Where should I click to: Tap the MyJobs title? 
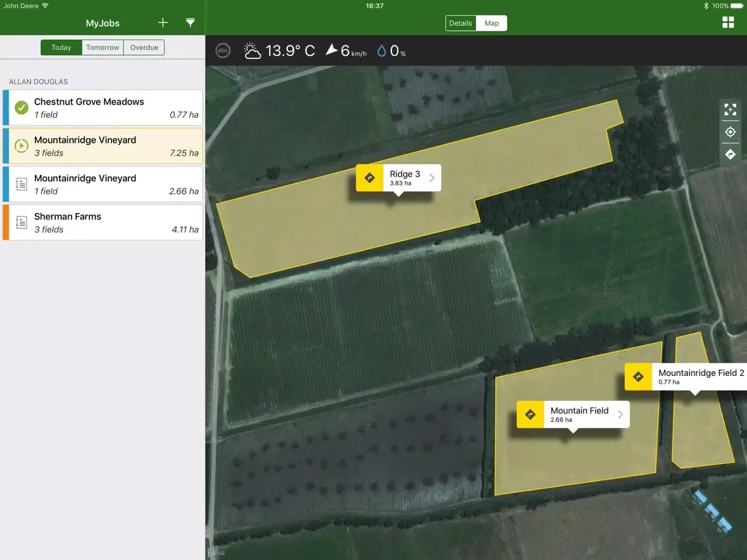point(103,23)
